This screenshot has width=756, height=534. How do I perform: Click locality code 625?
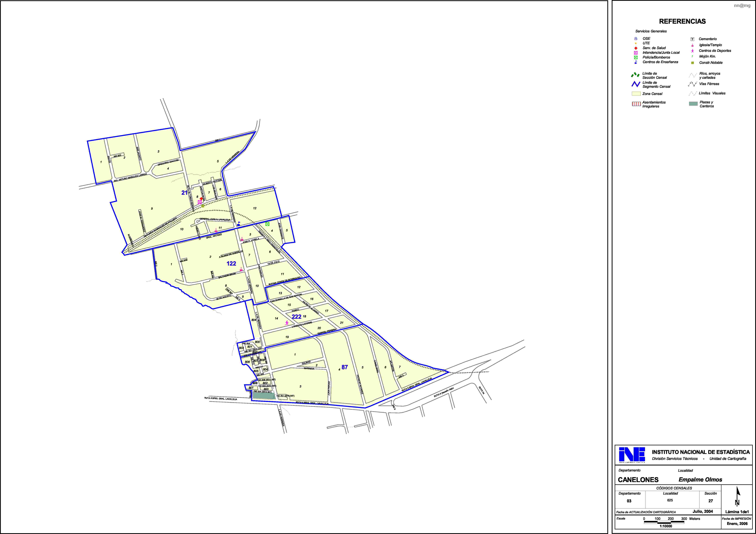pos(670,500)
